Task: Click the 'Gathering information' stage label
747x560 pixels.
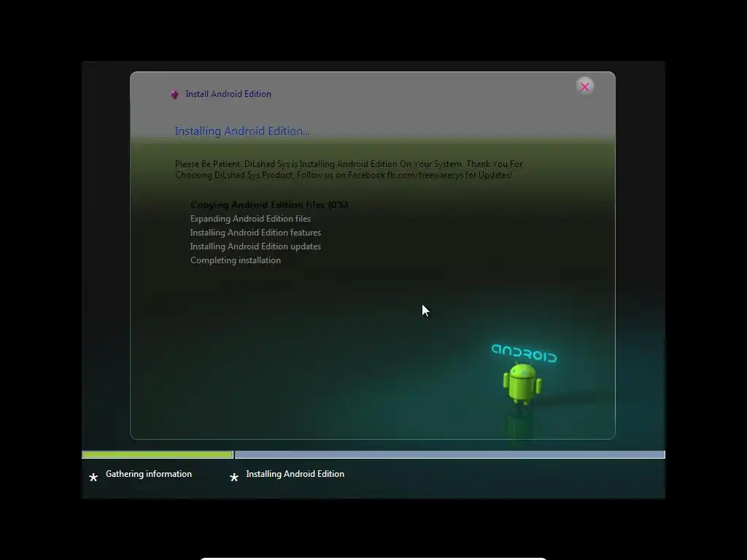Action: [x=149, y=474]
